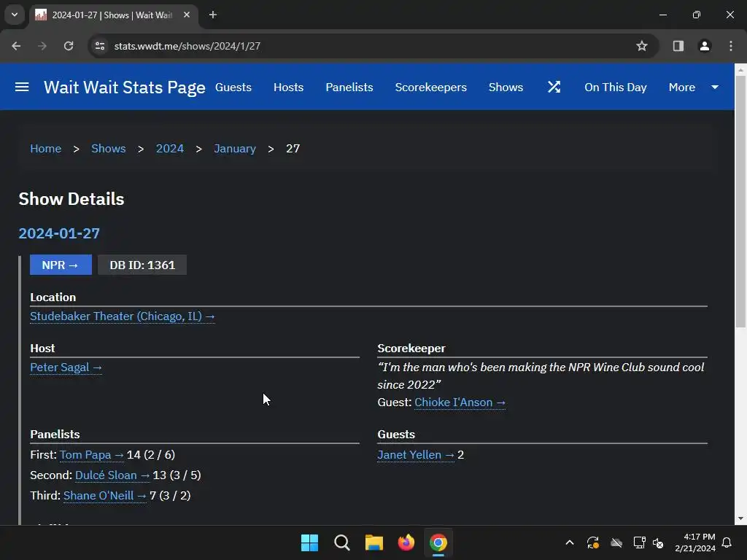Click the scorekeeper Wine Club quote text
747x560 pixels.
point(541,376)
